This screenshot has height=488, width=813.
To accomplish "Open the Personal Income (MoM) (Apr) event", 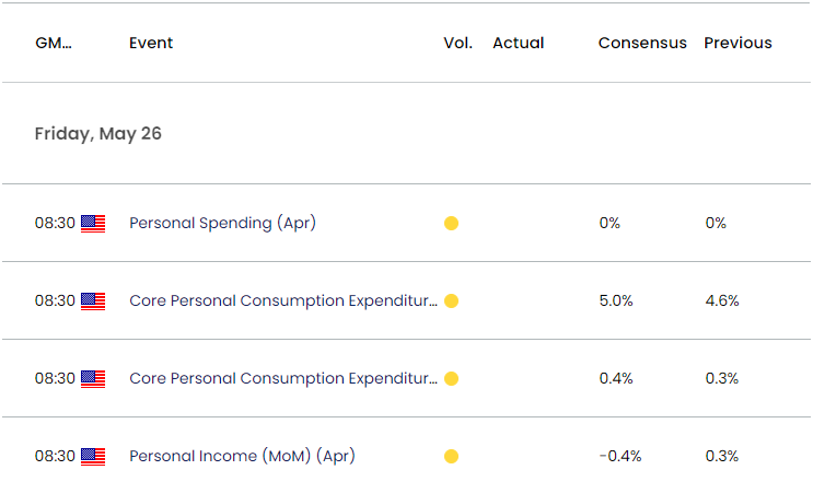I will coord(242,456).
